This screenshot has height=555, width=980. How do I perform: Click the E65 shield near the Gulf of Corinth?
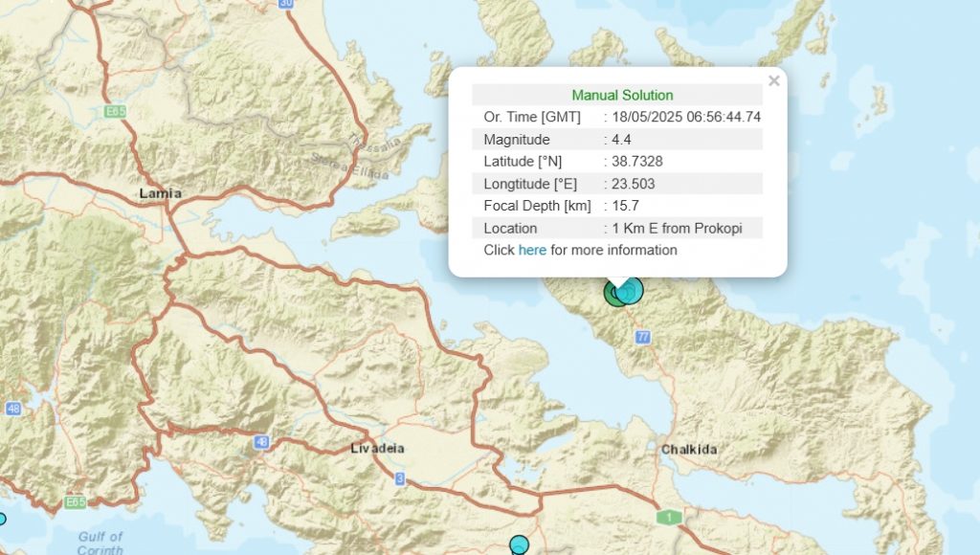coord(76,501)
